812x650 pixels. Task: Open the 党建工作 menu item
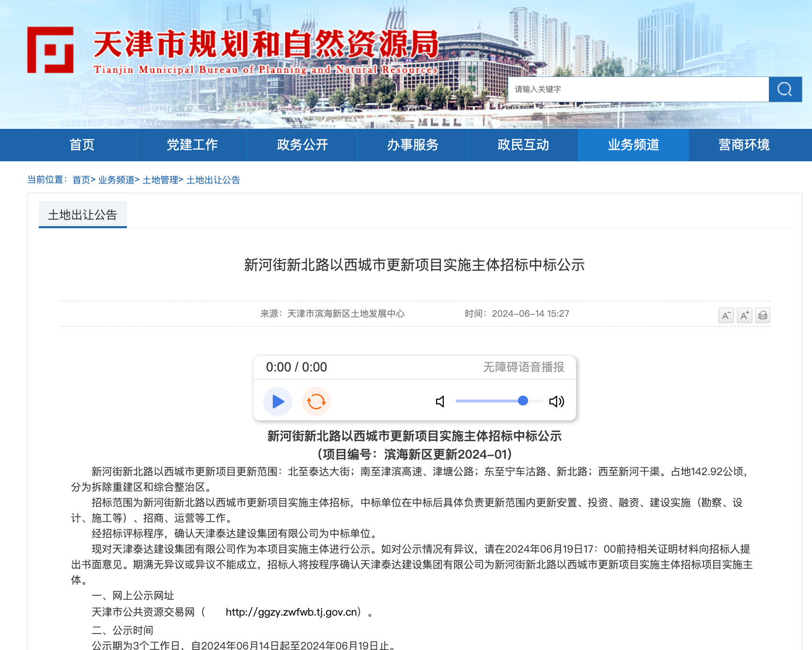coord(192,145)
